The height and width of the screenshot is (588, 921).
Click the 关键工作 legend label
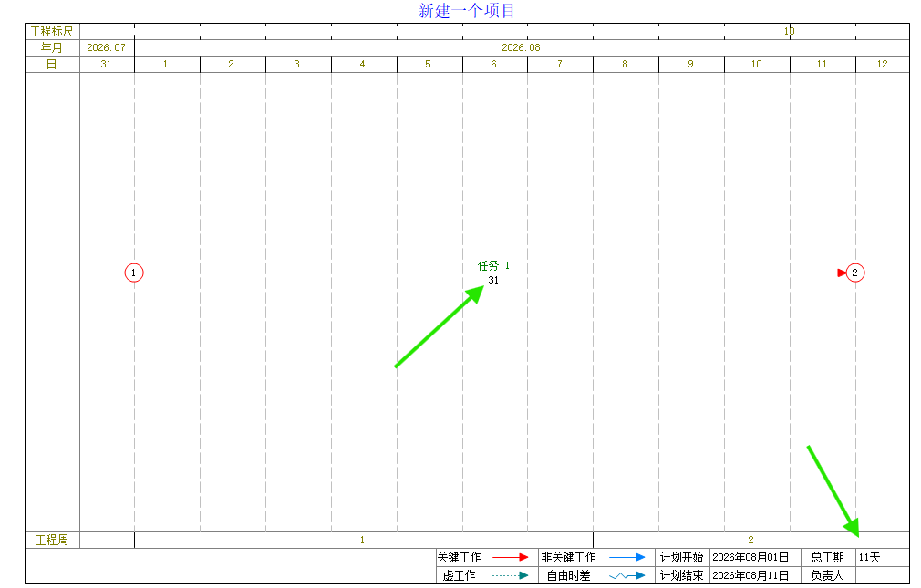tap(460, 557)
